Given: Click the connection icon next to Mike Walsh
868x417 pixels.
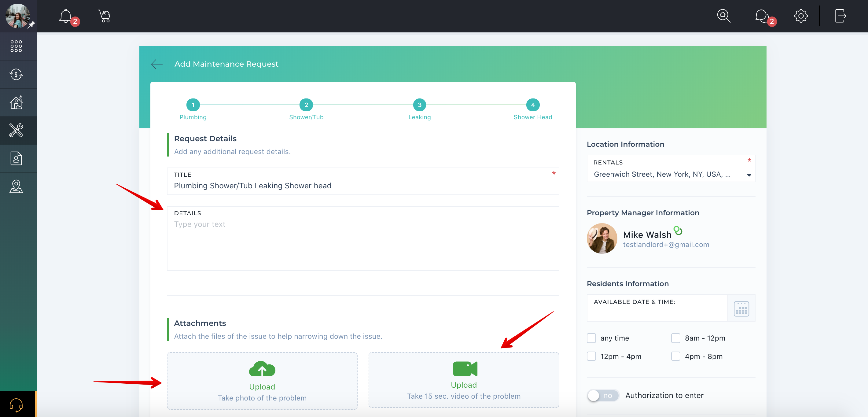Looking at the screenshot, I should 678,231.
